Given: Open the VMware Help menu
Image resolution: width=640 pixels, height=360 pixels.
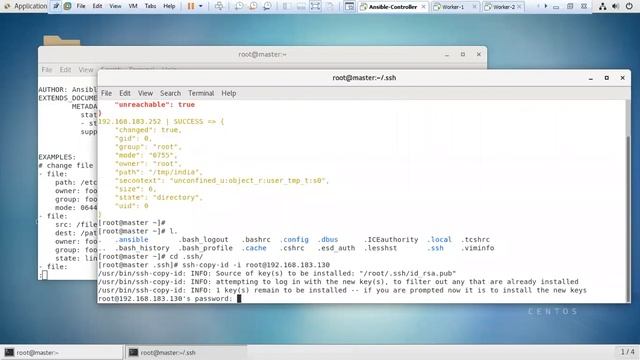Looking at the screenshot, I should [x=169, y=6].
